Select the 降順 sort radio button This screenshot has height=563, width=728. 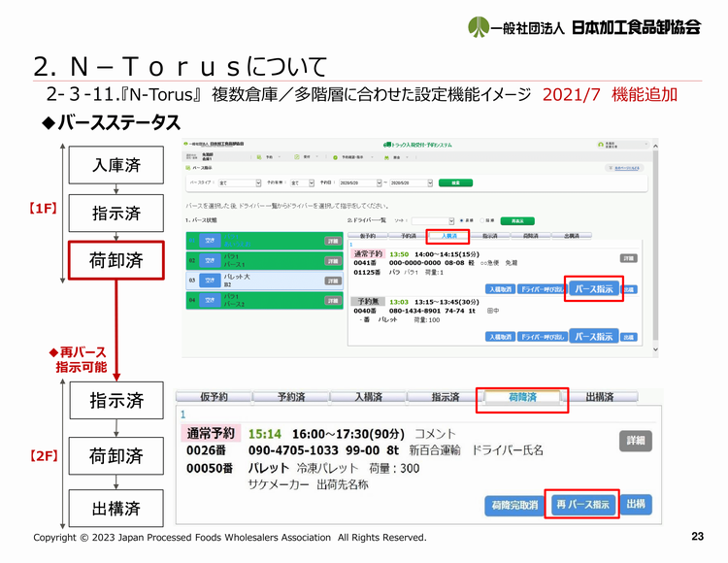[x=481, y=221]
